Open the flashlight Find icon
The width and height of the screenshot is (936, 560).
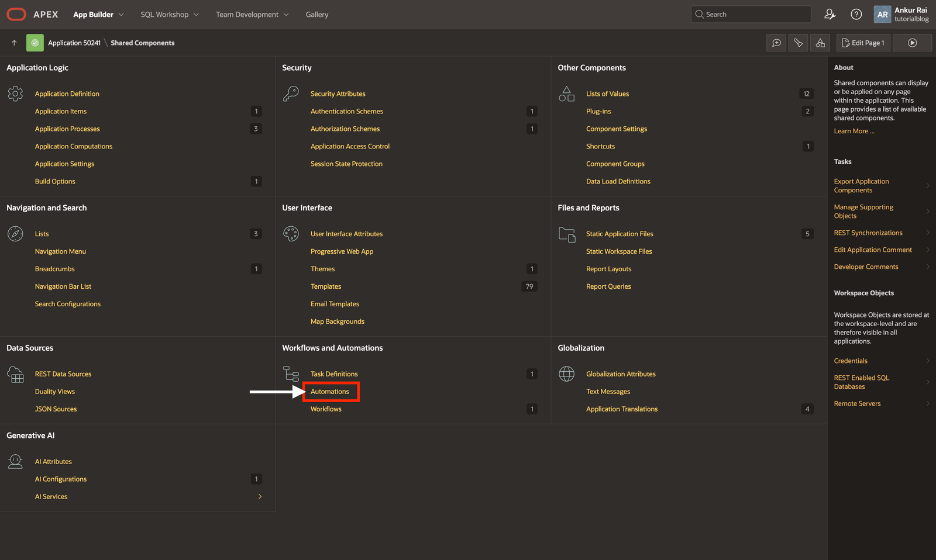(x=798, y=43)
